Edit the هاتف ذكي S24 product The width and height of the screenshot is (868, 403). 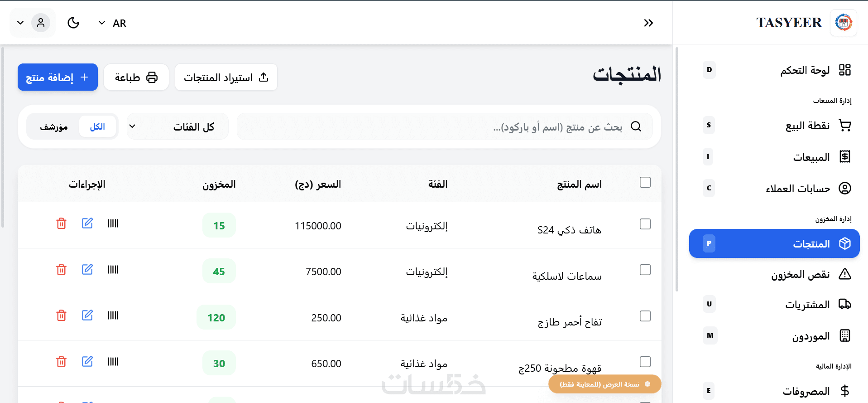coord(87,223)
